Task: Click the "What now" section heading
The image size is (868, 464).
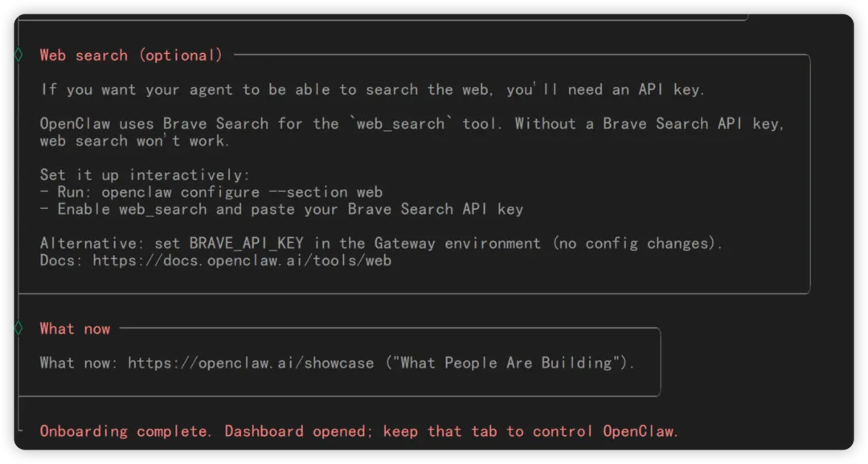Action: coord(76,329)
